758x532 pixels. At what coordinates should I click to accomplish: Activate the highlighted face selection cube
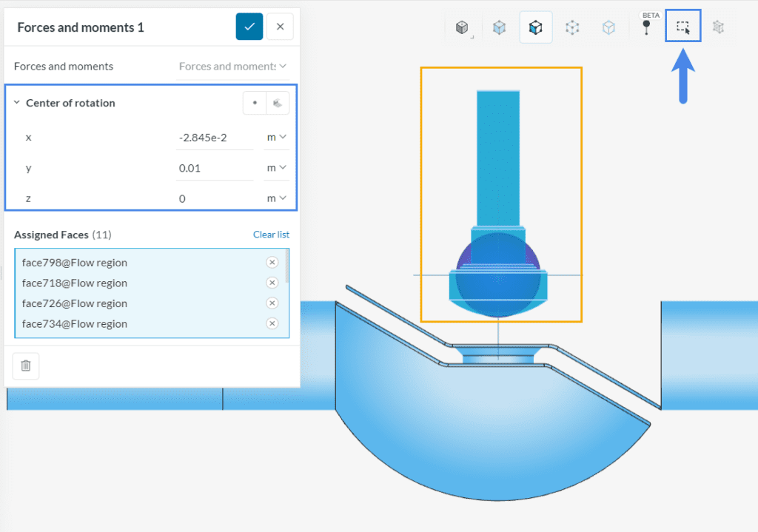coord(535,26)
